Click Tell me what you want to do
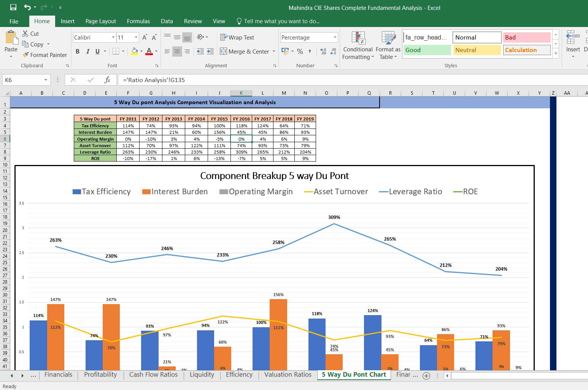The width and height of the screenshot is (588, 390). (278, 21)
